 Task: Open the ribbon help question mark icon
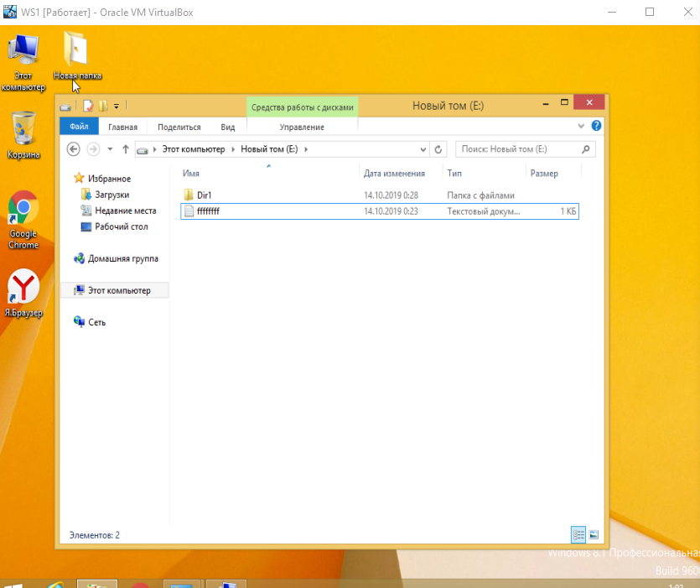(596, 126)
